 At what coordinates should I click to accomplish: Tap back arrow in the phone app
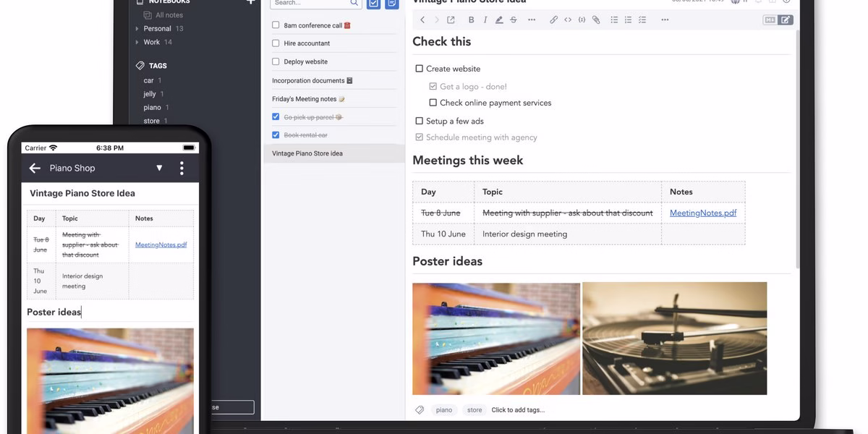coord(35,168)
